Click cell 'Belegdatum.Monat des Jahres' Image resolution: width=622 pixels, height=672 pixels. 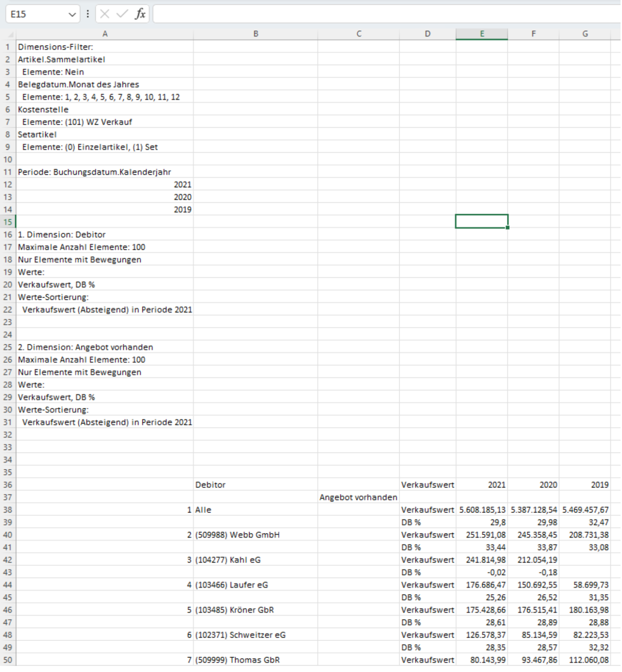click(105, 84)
